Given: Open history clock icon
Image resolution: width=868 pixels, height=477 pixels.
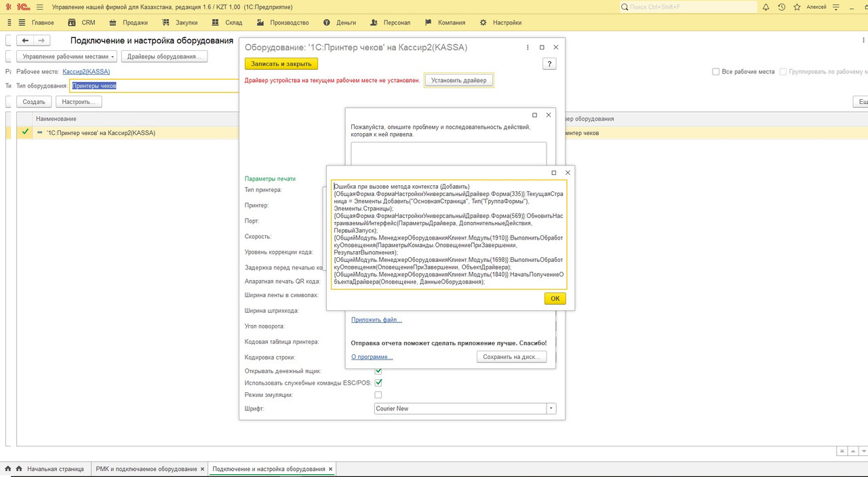Looking at the screenshot, I should 781,7.
